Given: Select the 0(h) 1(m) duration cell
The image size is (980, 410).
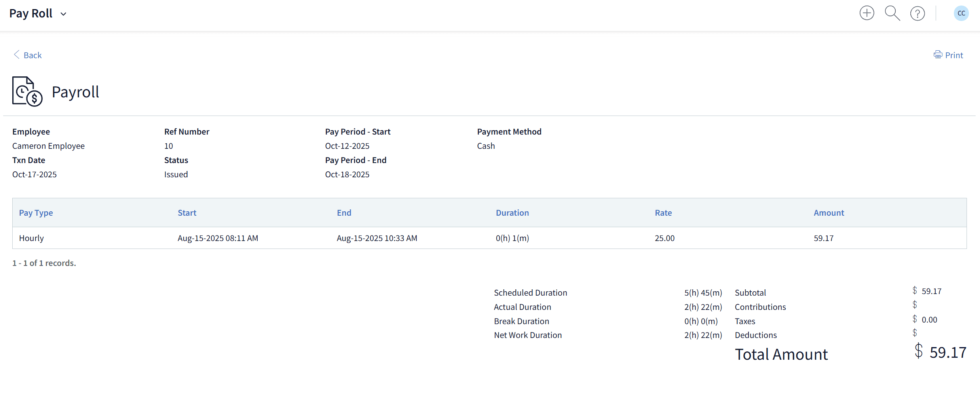Looking at the screenshot, I should [x=512, y=238].
